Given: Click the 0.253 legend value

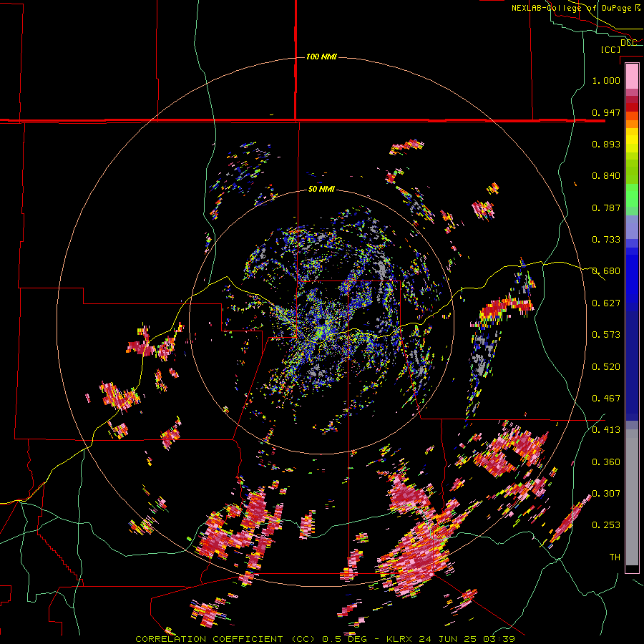Looking at the screenshot, I should pyautogui.click(x=606, y=525).
